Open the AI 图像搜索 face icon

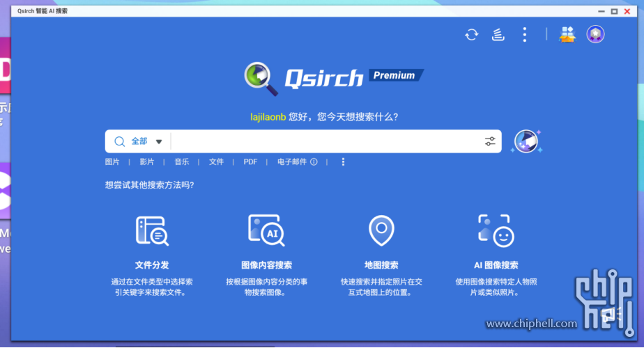[496, 230]
